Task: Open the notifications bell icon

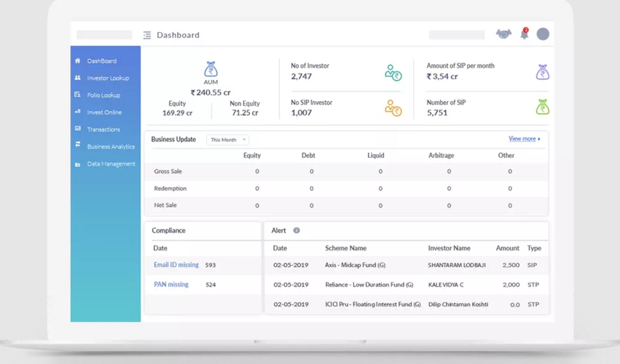Action: pyautogui.click(x=524, y=34)
